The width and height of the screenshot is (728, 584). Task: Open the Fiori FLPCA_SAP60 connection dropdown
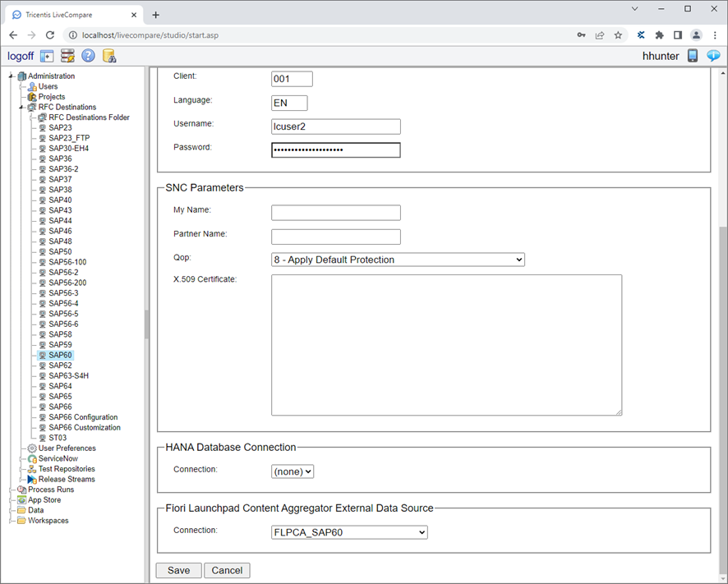point(348,531)
